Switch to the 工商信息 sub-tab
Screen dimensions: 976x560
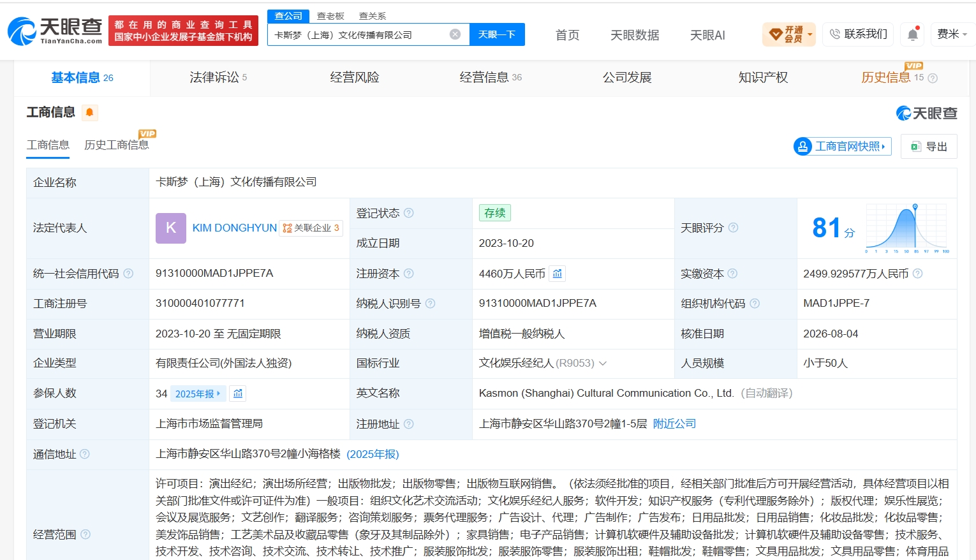click(x=48, y=145)
